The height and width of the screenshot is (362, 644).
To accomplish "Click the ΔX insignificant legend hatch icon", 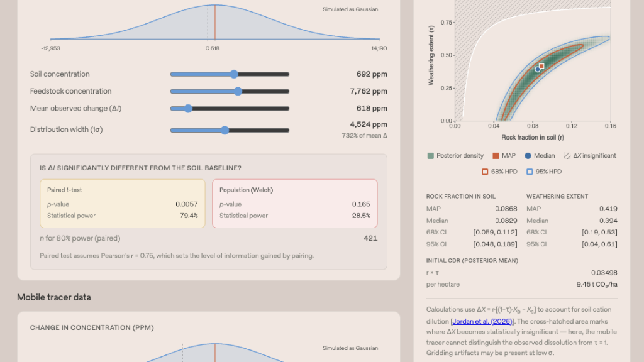I will [567, 156].
